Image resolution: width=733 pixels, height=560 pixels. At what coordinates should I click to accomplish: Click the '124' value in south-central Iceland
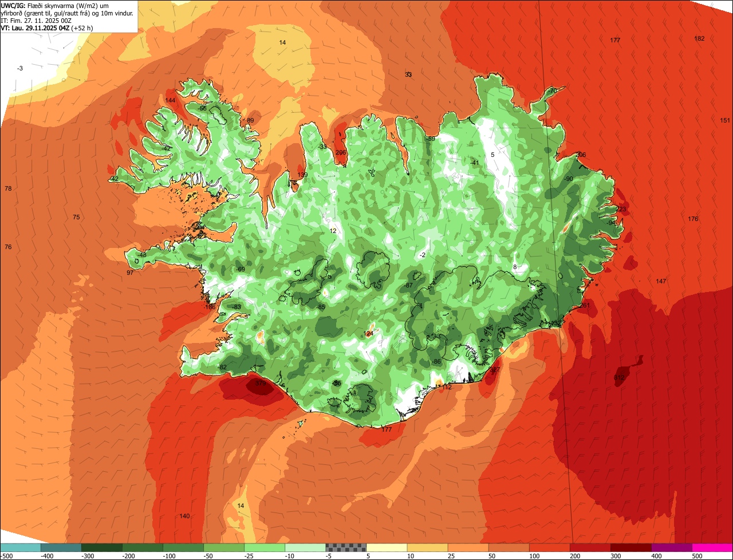(x=368, y=333)
